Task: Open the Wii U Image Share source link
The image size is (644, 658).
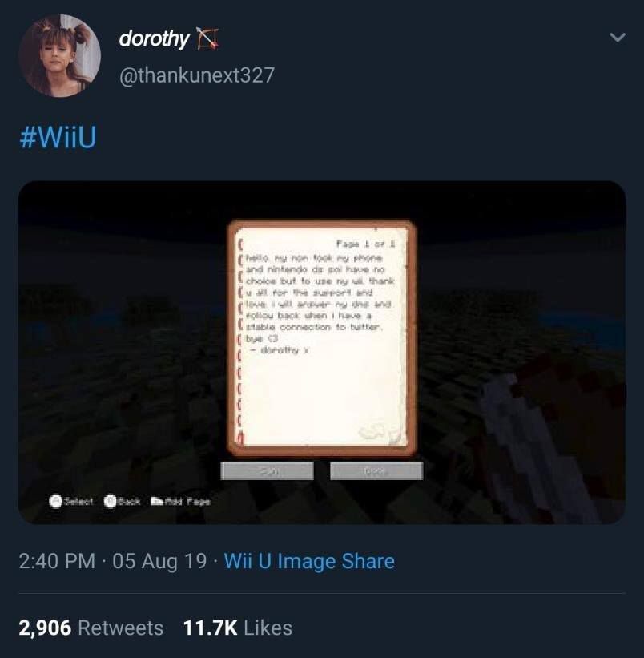Action: coord(309,561)
